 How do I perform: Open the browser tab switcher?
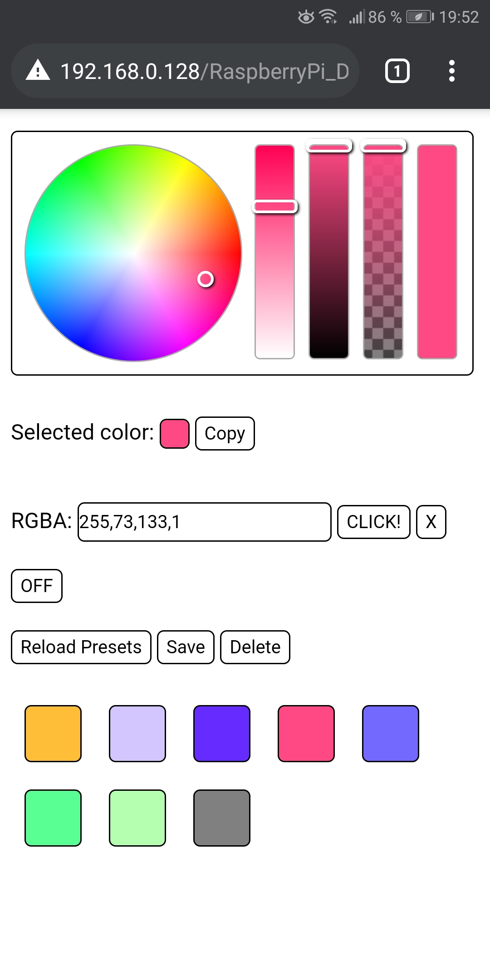pos(397,71)
